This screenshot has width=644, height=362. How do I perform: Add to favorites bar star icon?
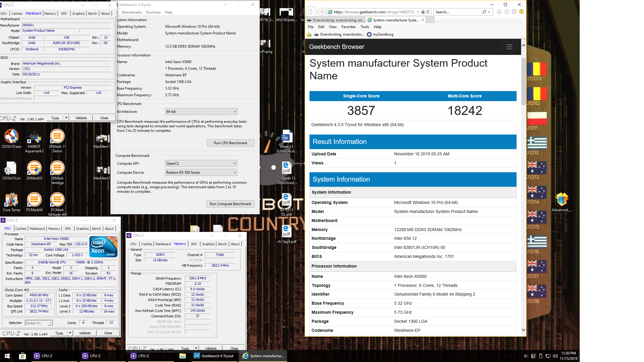tap(309, 34)
